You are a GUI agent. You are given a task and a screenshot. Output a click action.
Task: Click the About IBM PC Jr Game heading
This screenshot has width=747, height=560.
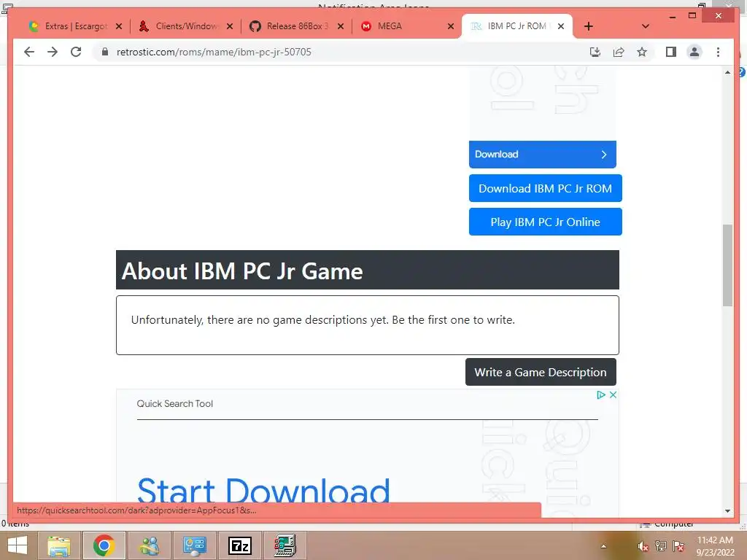point(242,271)
